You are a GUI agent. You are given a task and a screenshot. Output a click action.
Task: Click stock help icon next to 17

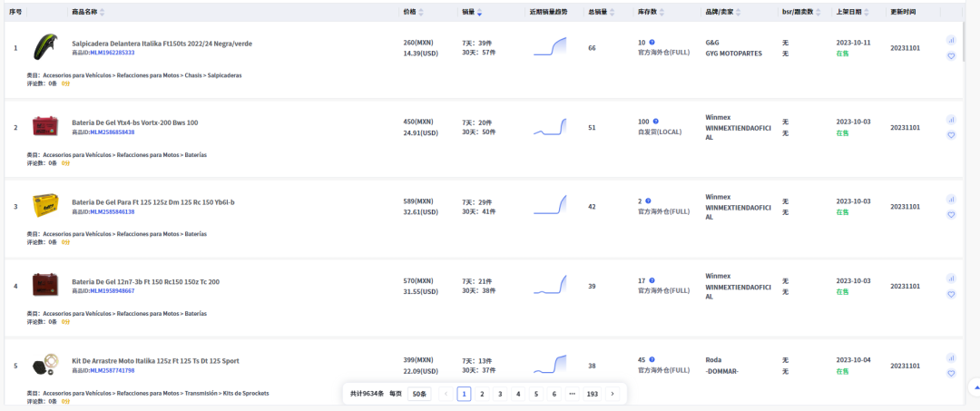[x=652, y=280]
